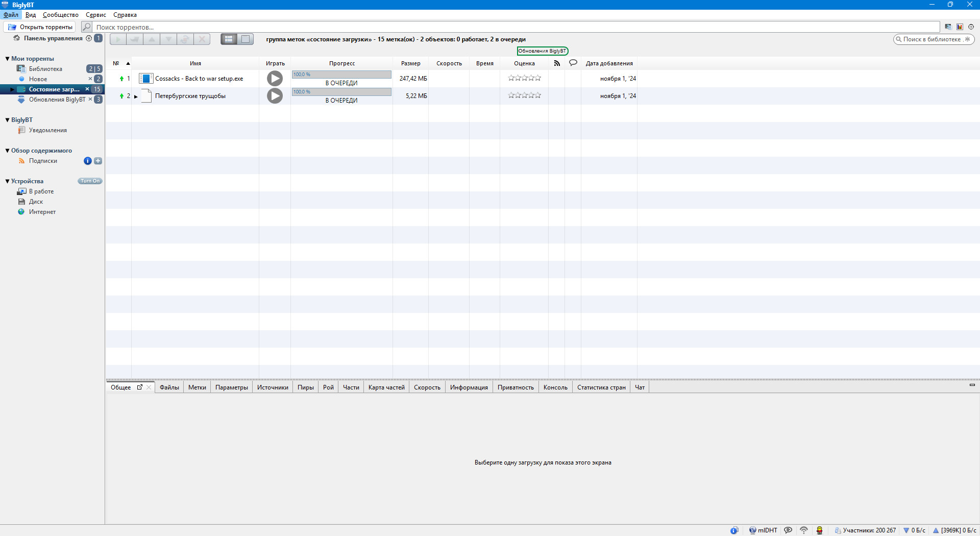Click the statistics bar chart icon
Viewport: 980px width, 536px height.
coord(960,27)
